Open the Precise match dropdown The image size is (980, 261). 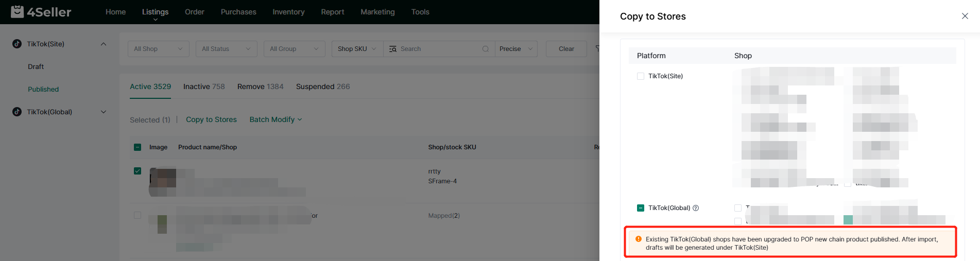[x=516, y=49]
